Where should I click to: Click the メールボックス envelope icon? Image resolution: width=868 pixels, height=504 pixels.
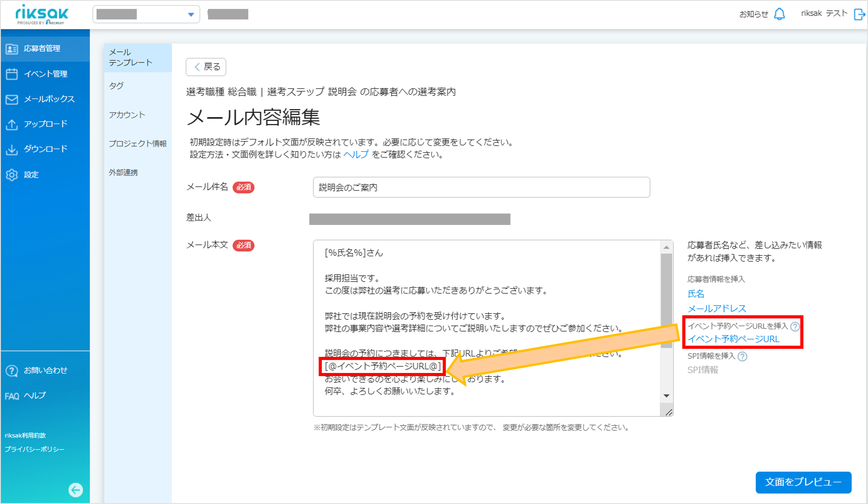[x=12, y=99]
